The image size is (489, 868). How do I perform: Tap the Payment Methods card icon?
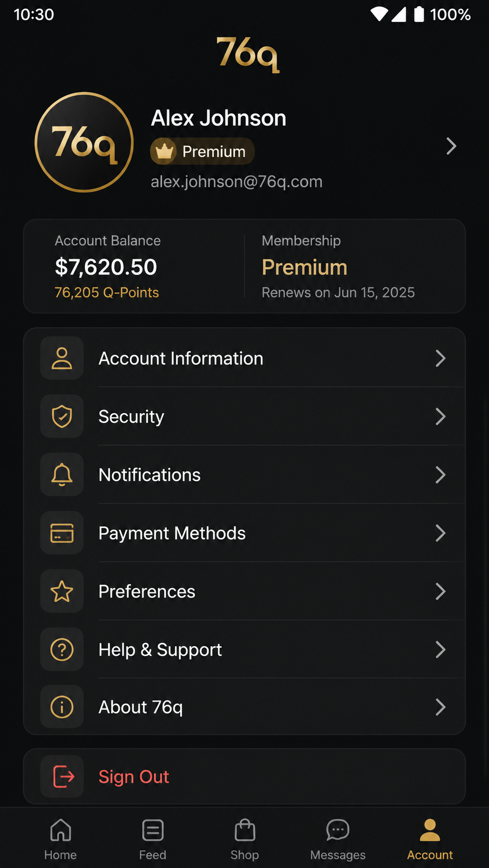click(x=62, y=533)
